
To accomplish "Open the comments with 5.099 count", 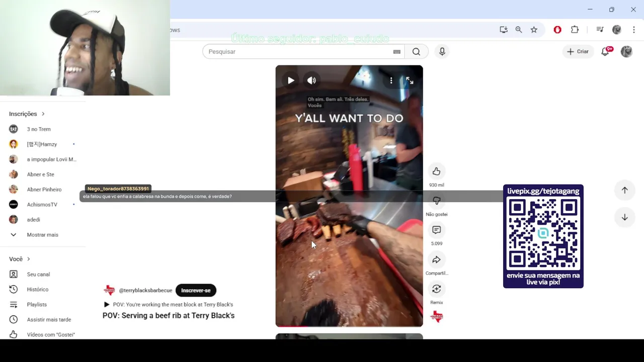I will pyautogui.click(x=436, y=230).
